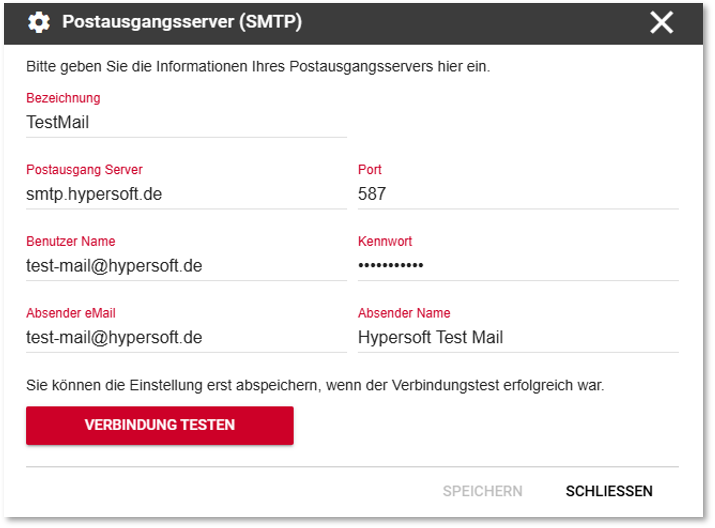Click the Benutzer Name input with test-mail@hypersoft.de
Image resolution: width=715 pixels, height=528 pixels.
[187, 265]
